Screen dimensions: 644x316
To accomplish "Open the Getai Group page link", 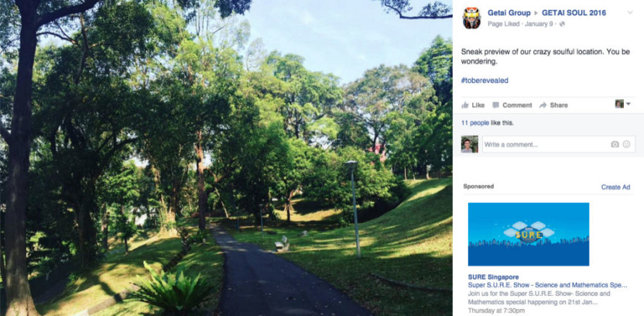I will coord(509,13).
